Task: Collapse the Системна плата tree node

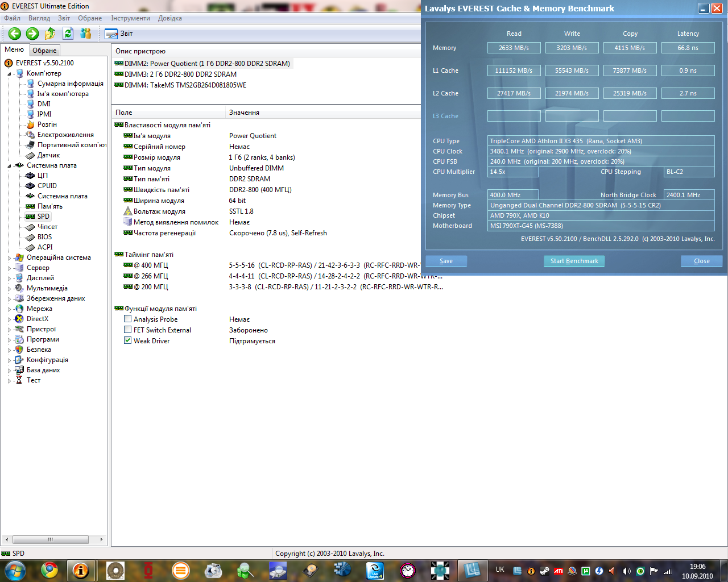Action: tap(9, 166)
